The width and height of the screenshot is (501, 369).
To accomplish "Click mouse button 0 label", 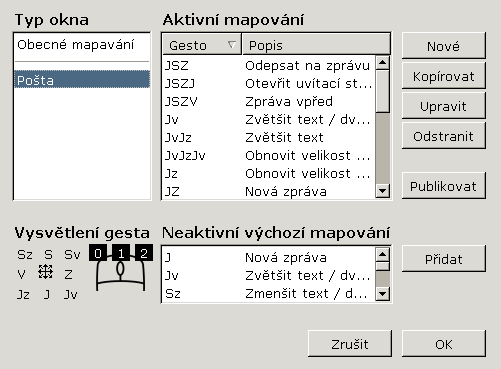I will (x=98, y=253).
